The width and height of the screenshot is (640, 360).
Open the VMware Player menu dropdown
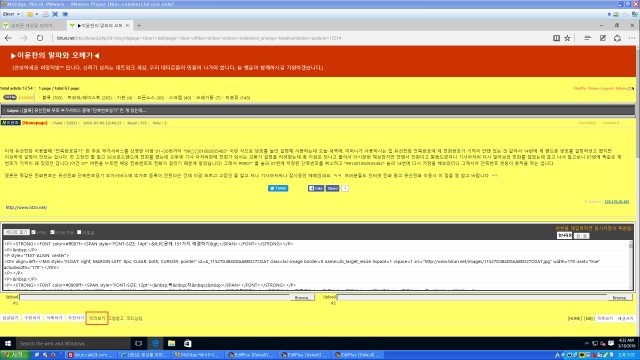pyautogui.click(x=11, y=14)
